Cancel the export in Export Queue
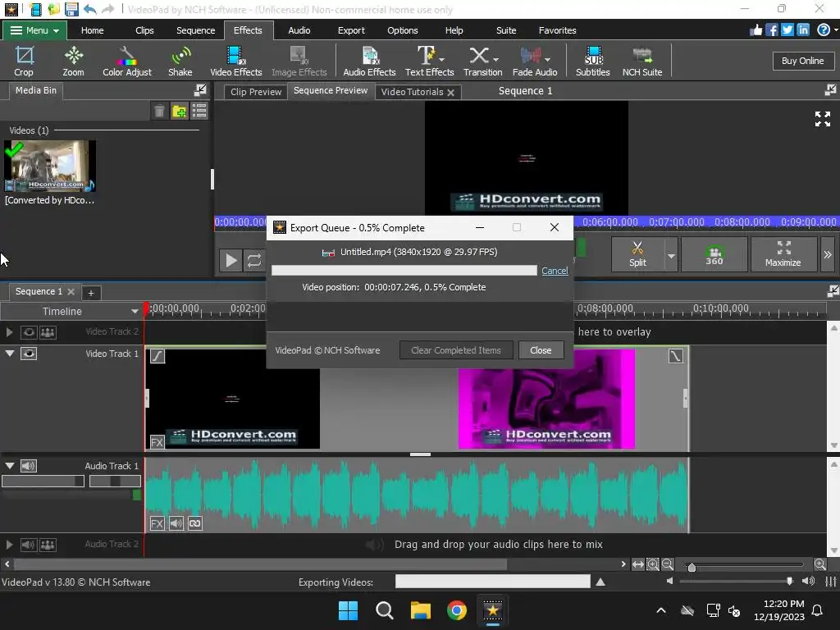840x630 pixels. tap(555, 271)
